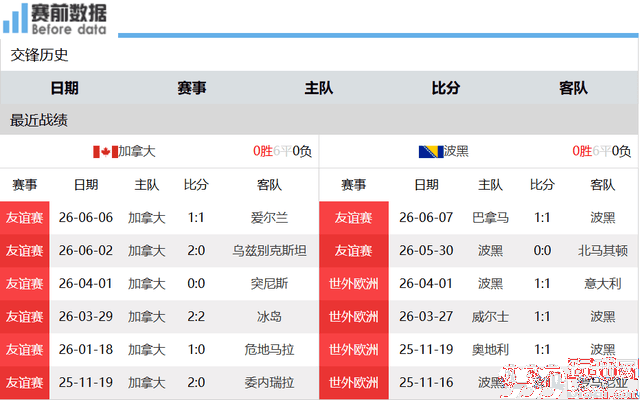Click the 主队 column header under 波黑
The image size is (640, 400).
[490, 185]
